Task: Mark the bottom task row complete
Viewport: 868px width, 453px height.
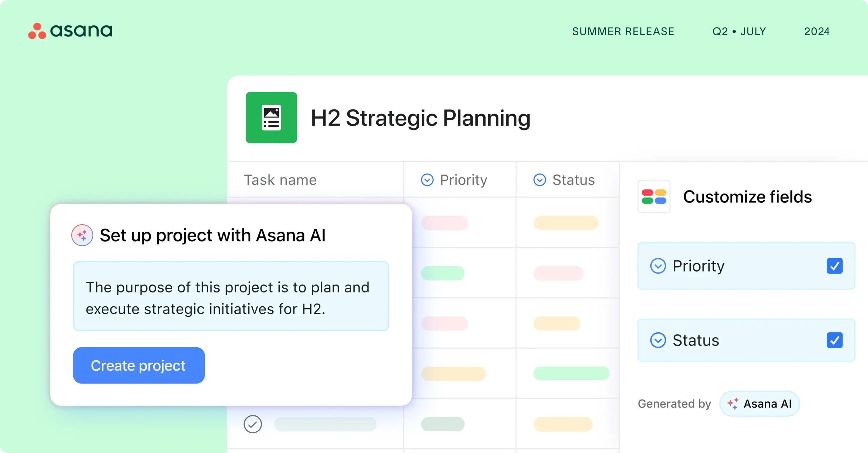Action: click(253, 424)
